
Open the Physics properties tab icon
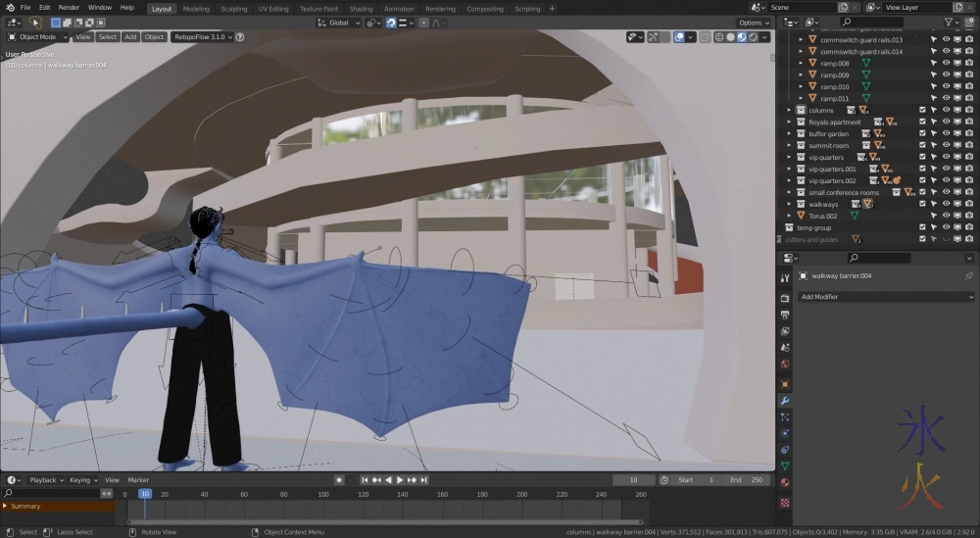[x=785, y=433]
